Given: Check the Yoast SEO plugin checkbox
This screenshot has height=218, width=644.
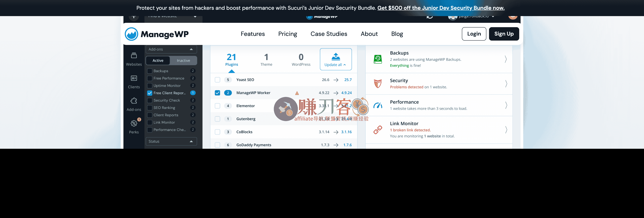Looking at the screenshot, I should [x=218, y=80].
